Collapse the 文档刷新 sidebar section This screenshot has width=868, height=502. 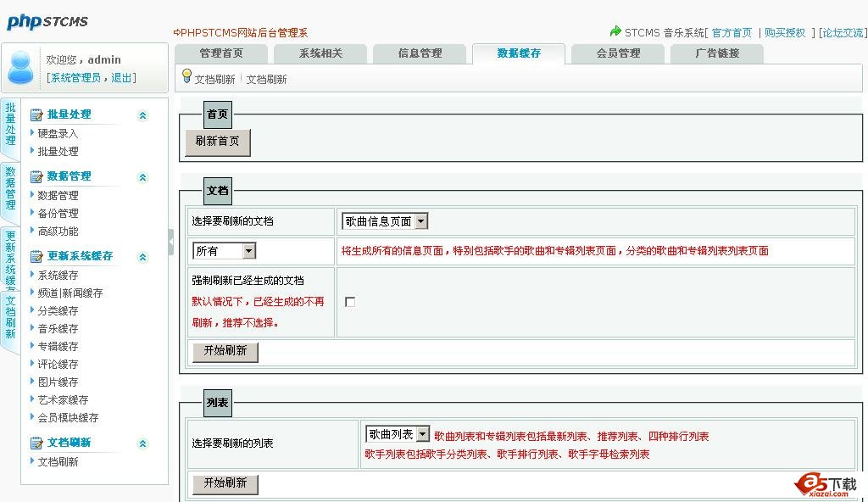click(x=142, y=443)
